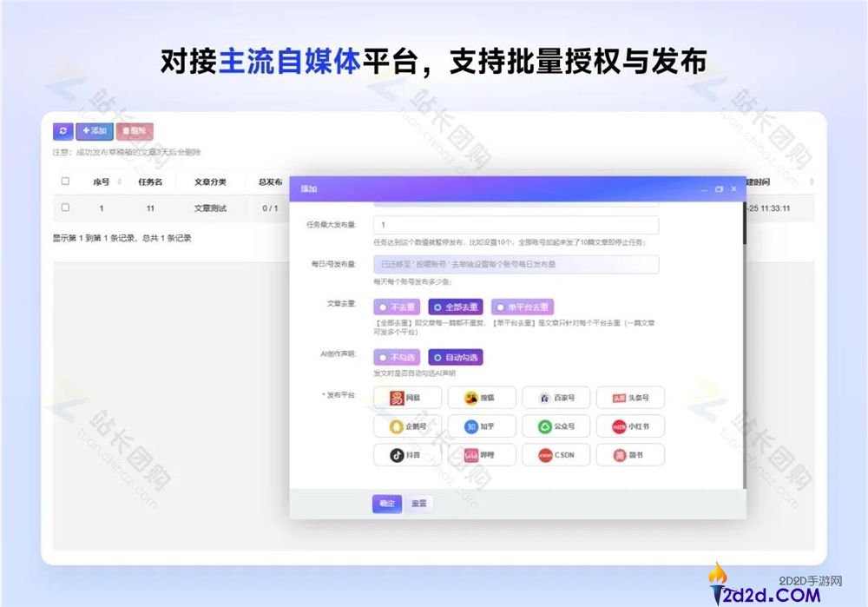Choose the 头条号 platform
This screenshot has height=607, width=868.
coord(630,398)
